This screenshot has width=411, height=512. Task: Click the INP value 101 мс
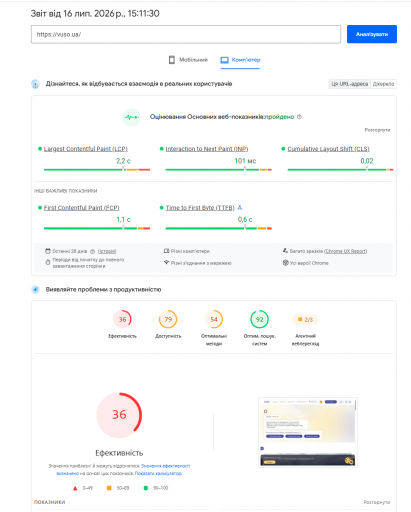[x=245, y=161]
